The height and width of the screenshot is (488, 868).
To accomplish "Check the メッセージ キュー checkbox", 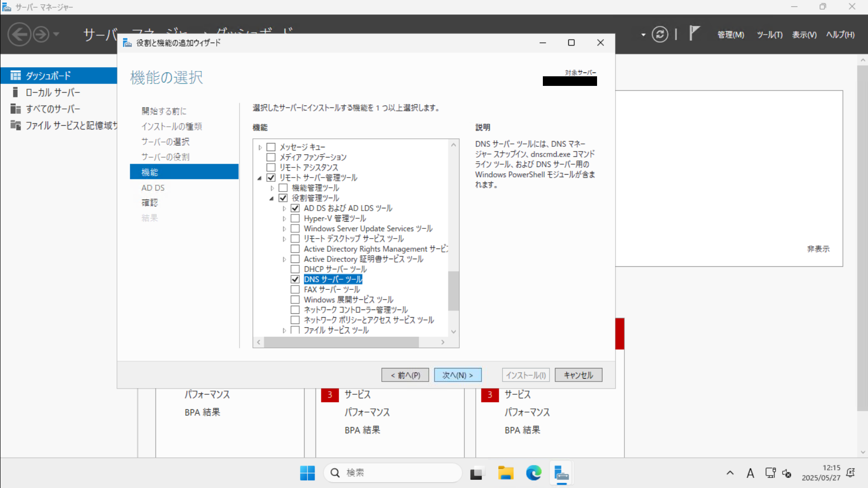I will click(271, 147).
